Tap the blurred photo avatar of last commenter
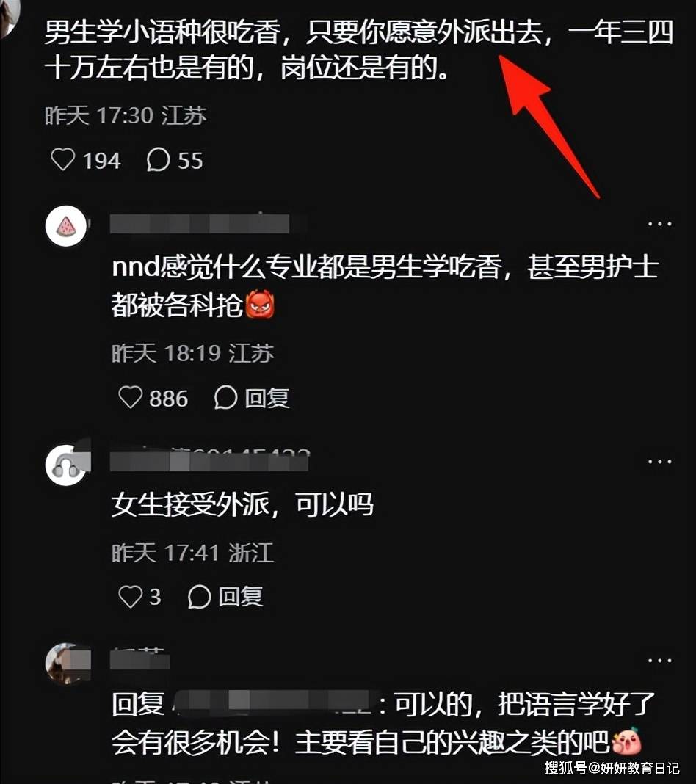This screenshot has width=696, height=784. click(x=67, y=664)
